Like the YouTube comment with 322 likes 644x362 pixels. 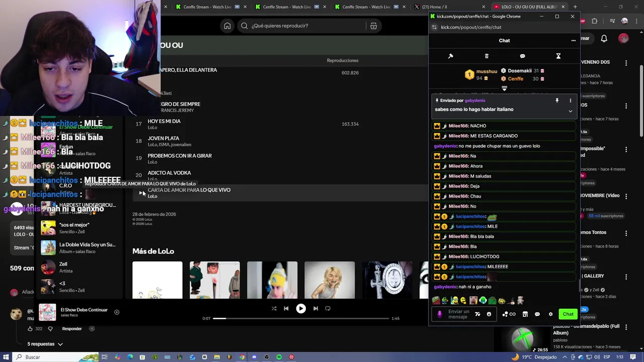[30, 329]
